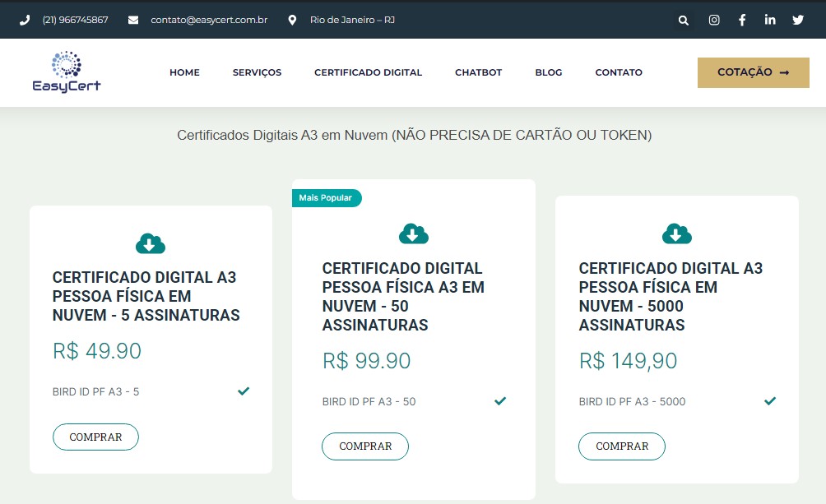The height and width of the screenshot is (504, 826).
Task: Open the search magnifier icon
Action: (683, 20)
